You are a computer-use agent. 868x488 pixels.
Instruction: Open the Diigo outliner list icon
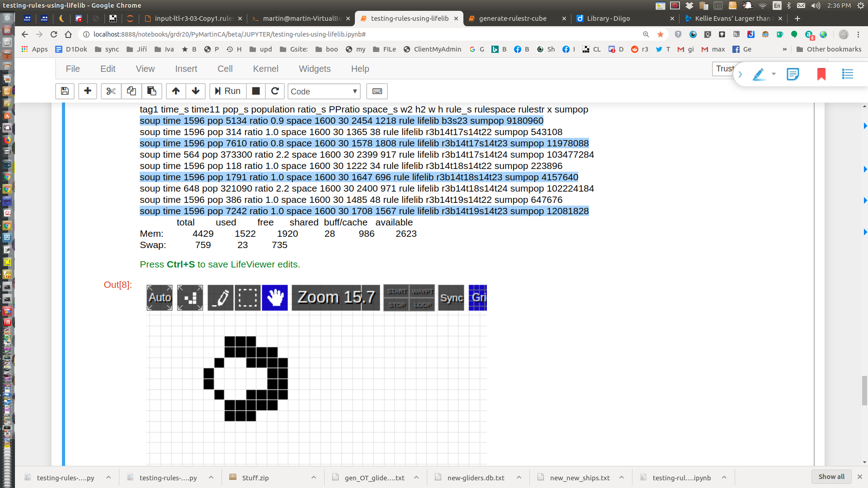(x=848, y=74)
